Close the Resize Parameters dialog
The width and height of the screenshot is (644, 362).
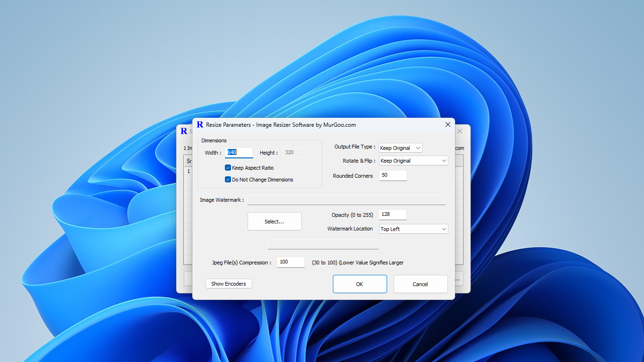(x=447, y=124)
